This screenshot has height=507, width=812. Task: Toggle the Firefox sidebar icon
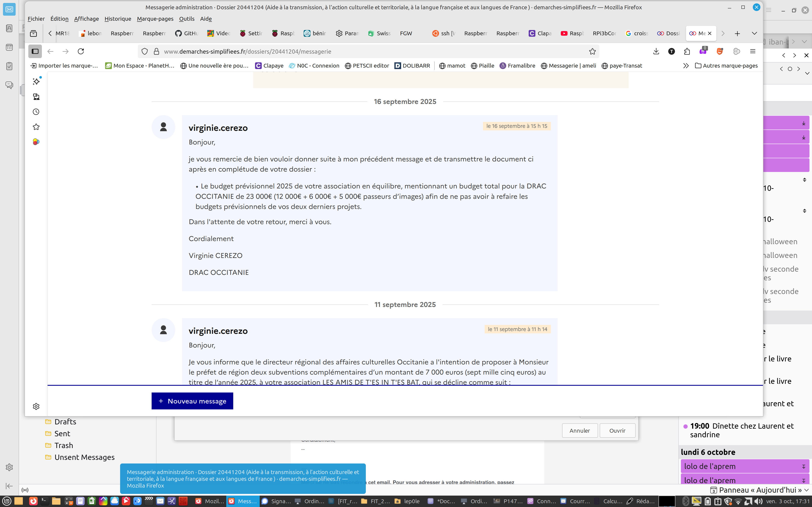(x=35, y=51)
